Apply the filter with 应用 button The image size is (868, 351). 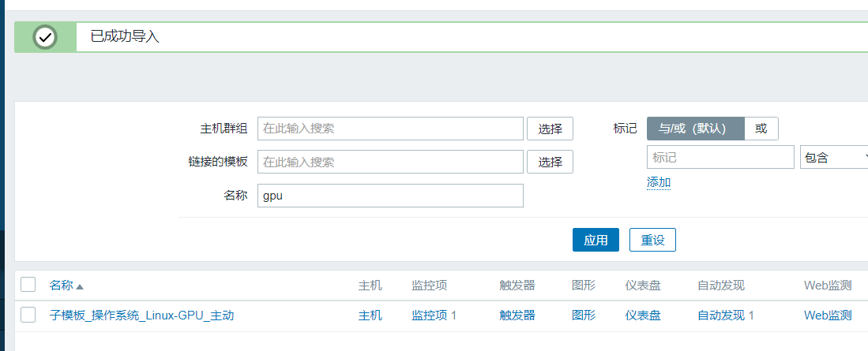[x=596, y=240]
